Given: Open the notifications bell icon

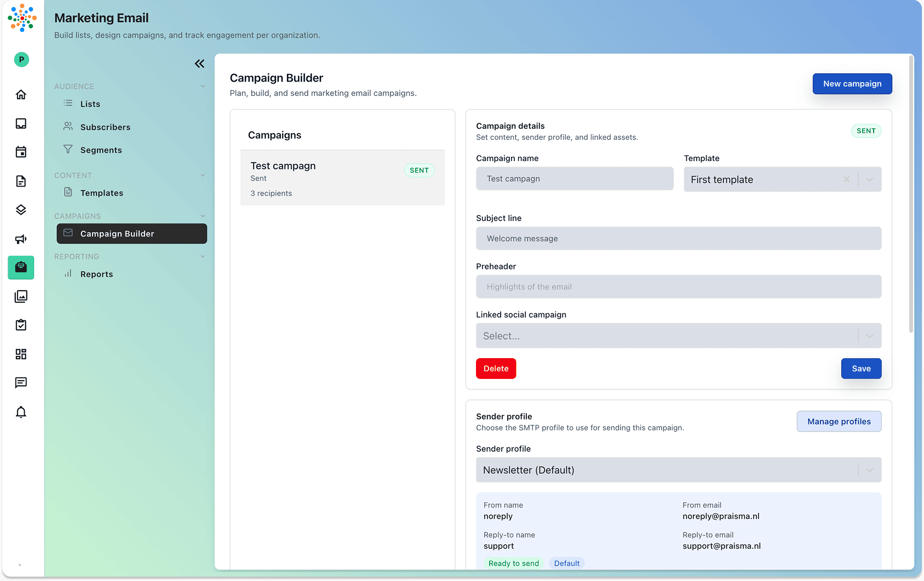Looking at the screenshot, I should (21, 412).
